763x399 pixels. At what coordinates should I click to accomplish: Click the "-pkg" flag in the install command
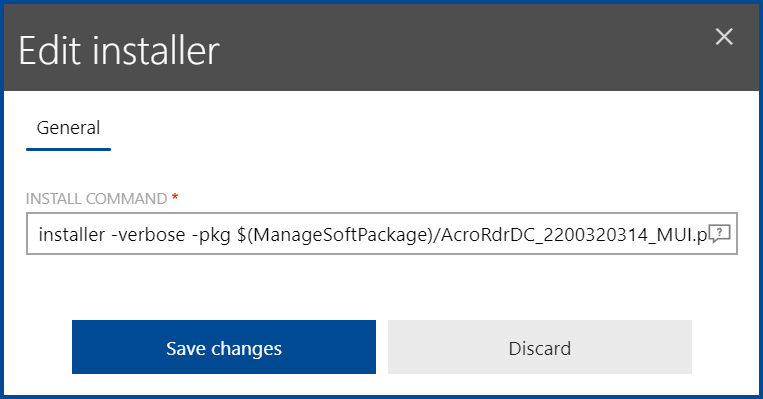point(211,236)
